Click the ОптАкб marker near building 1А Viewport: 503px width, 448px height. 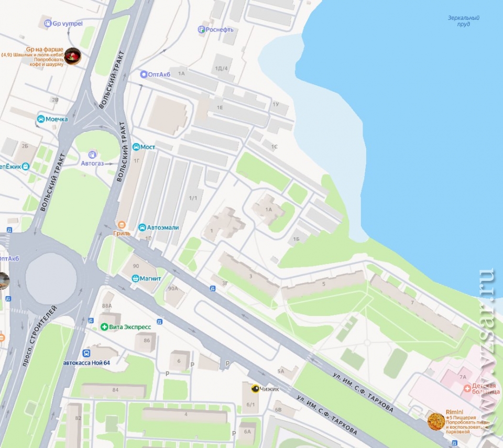pyautogui.click(x=144, y=74)
